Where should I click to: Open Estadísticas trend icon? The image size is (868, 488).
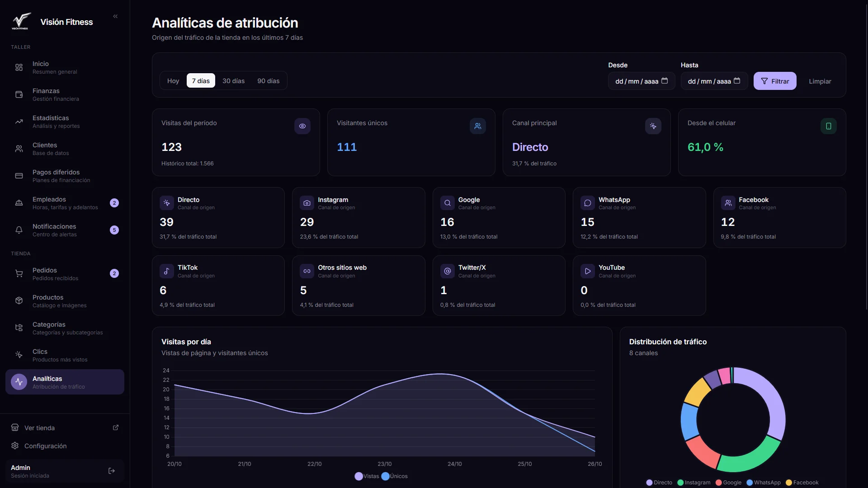click(x=19, y=122)
